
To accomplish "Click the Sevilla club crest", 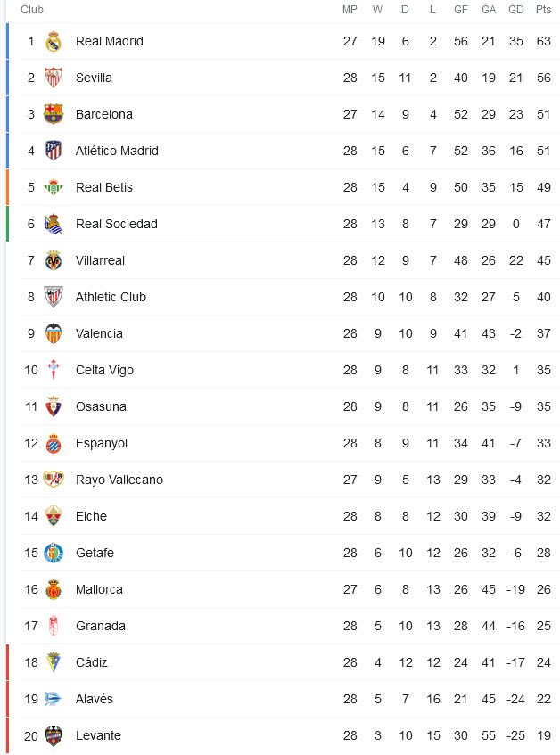I will (54, 78).
